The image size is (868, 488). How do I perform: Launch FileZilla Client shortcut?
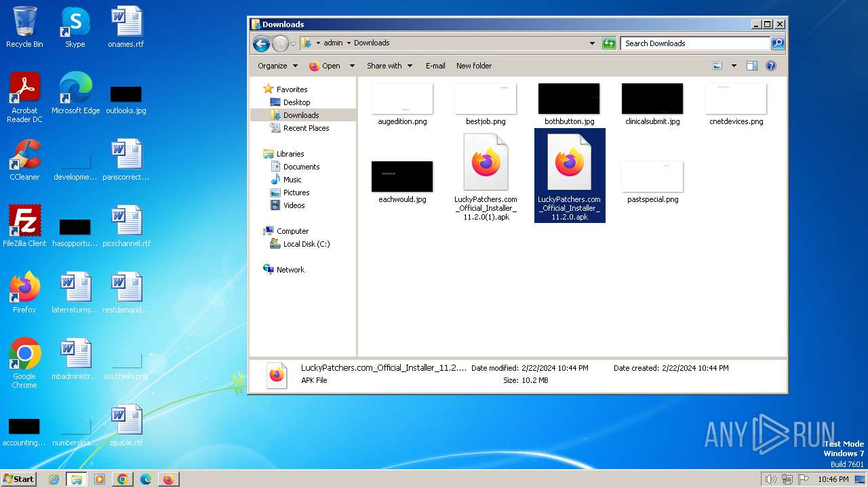[x=24, y=226]
